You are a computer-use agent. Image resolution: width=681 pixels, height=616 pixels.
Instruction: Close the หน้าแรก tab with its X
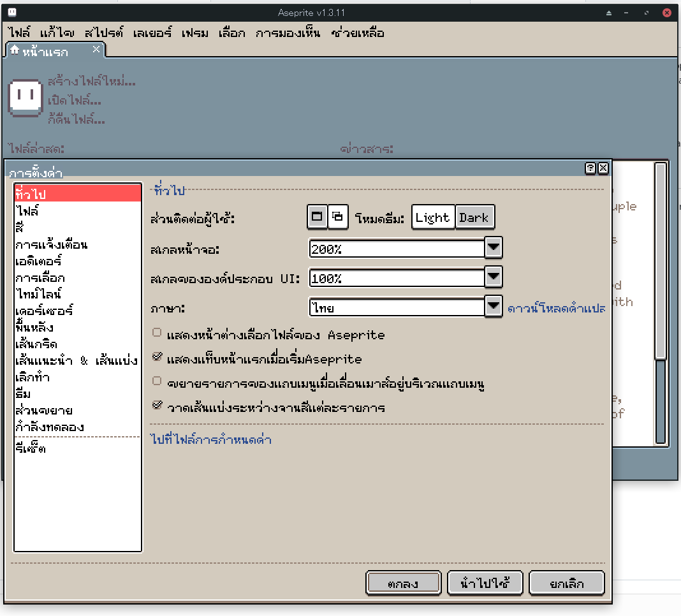(x=96, y=50)
